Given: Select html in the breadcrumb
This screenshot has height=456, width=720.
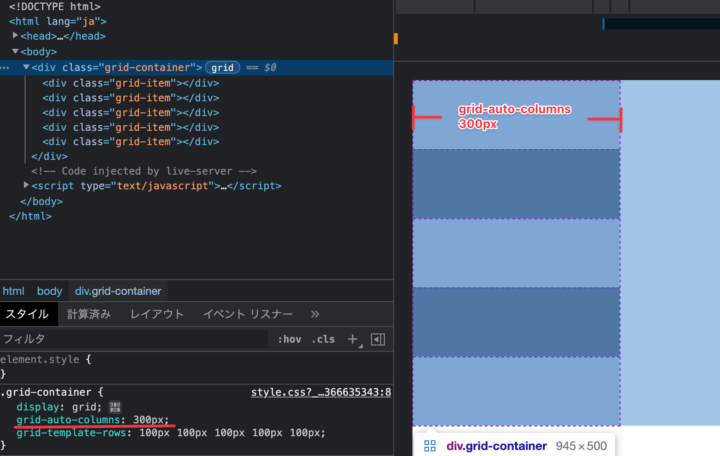Looking at the screenshot, I should pyautogui.click(x=13, y=291).
